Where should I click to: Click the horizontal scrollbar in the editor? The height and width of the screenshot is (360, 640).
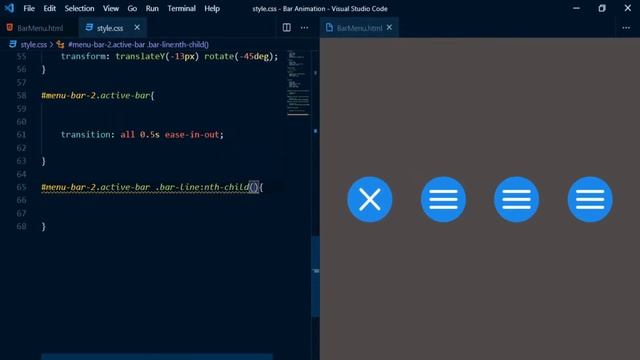157,357
